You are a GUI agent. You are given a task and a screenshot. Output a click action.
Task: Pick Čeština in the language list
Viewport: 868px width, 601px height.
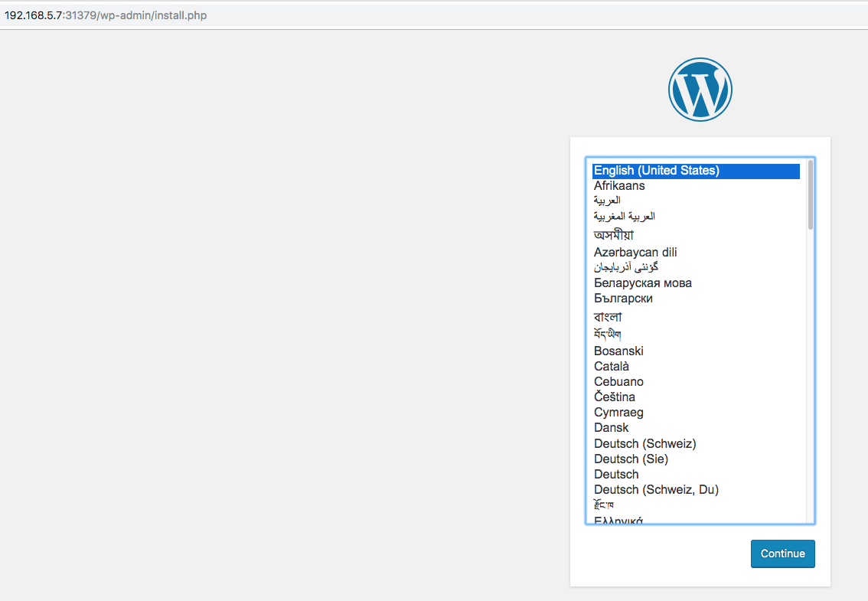click(696, 397)
